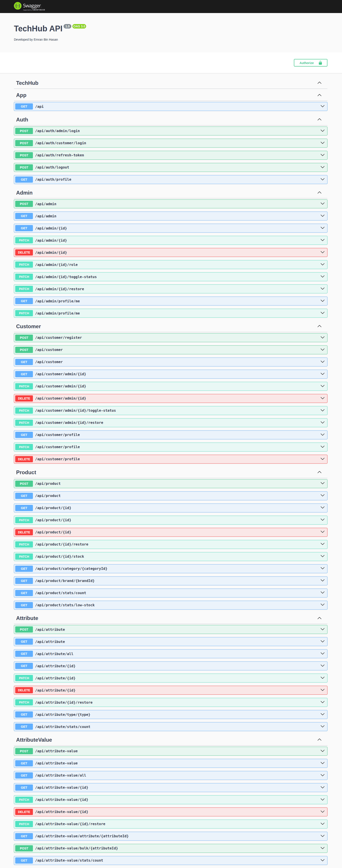Open the /api/auth/refresh-token path link

click(60, 155)
